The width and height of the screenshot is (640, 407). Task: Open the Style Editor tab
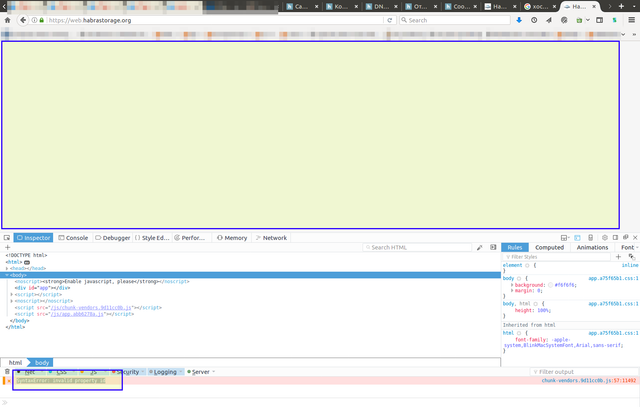[x=152, y=238]
